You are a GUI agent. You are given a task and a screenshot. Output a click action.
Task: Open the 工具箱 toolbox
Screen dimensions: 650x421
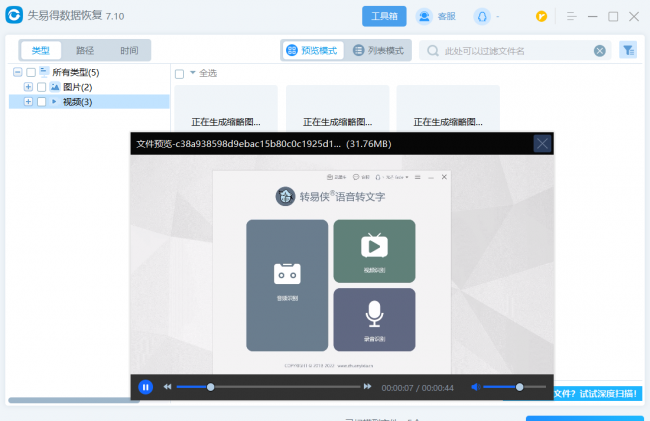point(384,16)
